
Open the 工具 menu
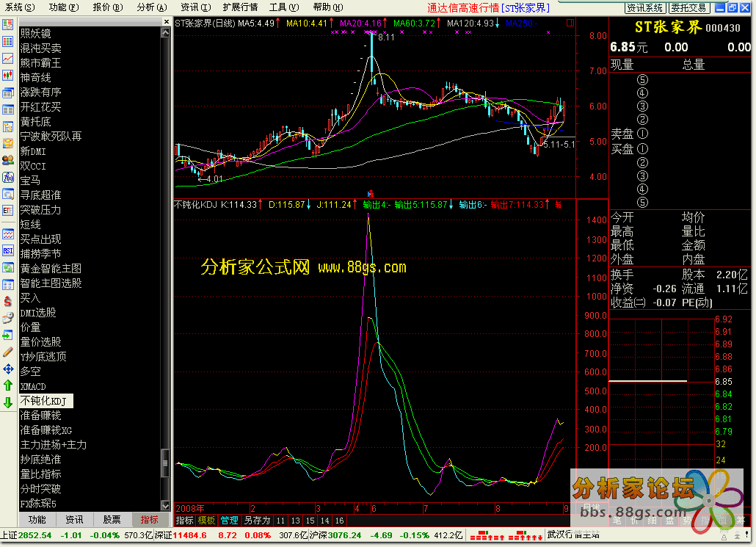(283, 7)
